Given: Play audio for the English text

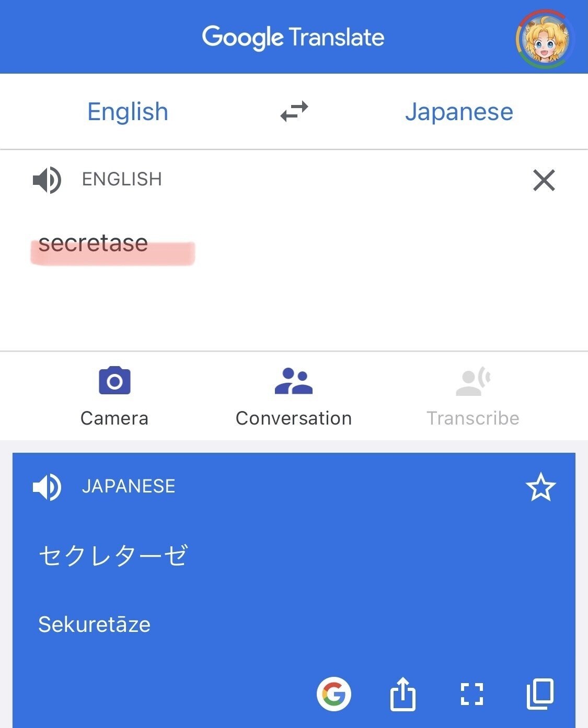Looking at the screenshot, I should 47,180.
